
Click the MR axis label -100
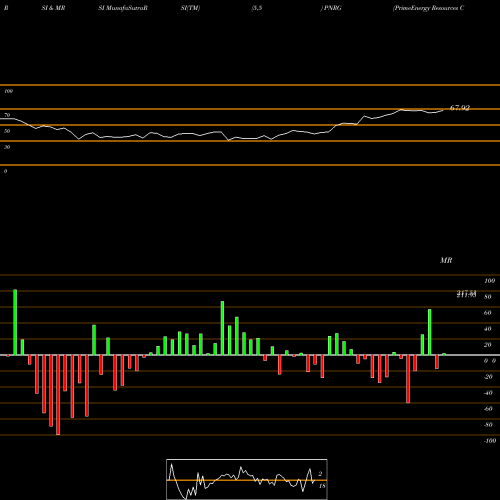coord(490,441)
